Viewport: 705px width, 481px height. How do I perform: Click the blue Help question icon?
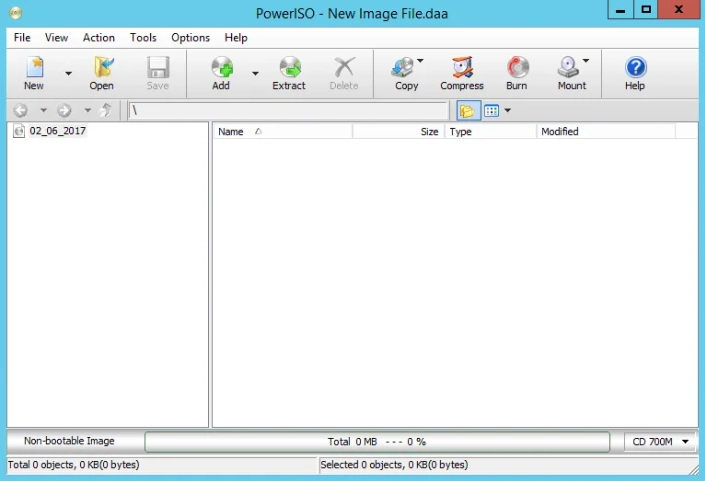click(x=635, y=67)
